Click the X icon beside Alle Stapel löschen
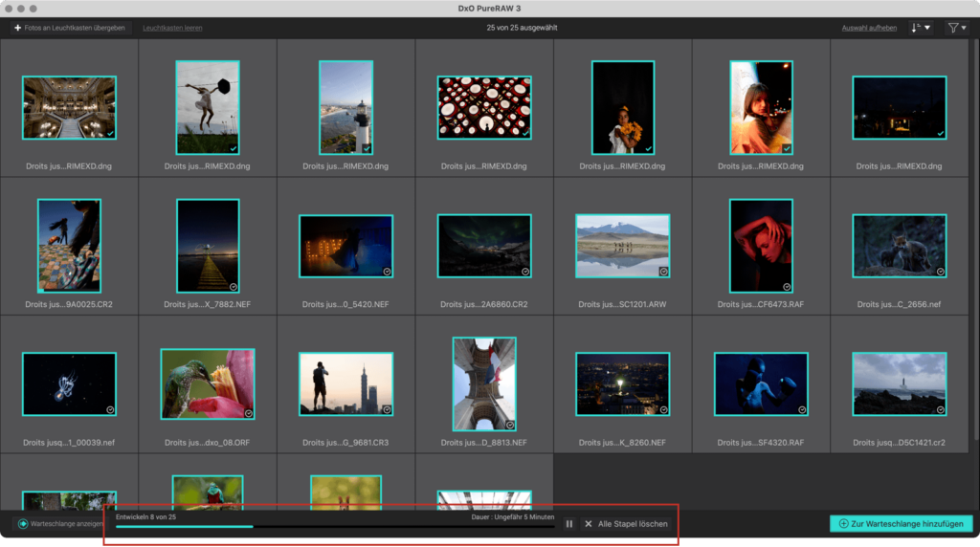Image resolution: width=980 pixels, height=547 pixels. [589, 524]
